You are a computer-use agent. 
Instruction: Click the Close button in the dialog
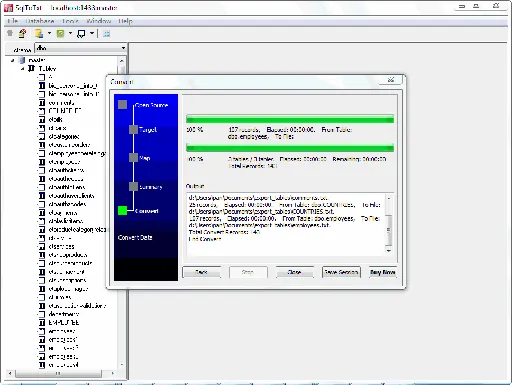pos(294,272)
